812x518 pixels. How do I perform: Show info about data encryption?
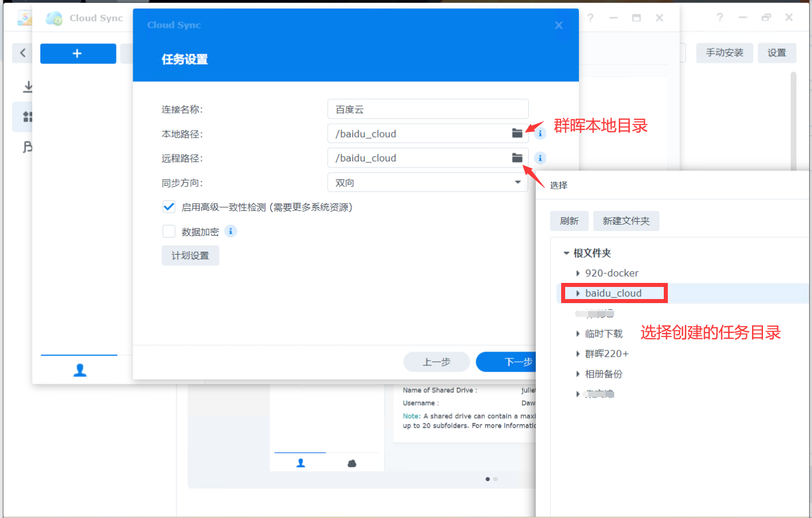pos(231,231)
